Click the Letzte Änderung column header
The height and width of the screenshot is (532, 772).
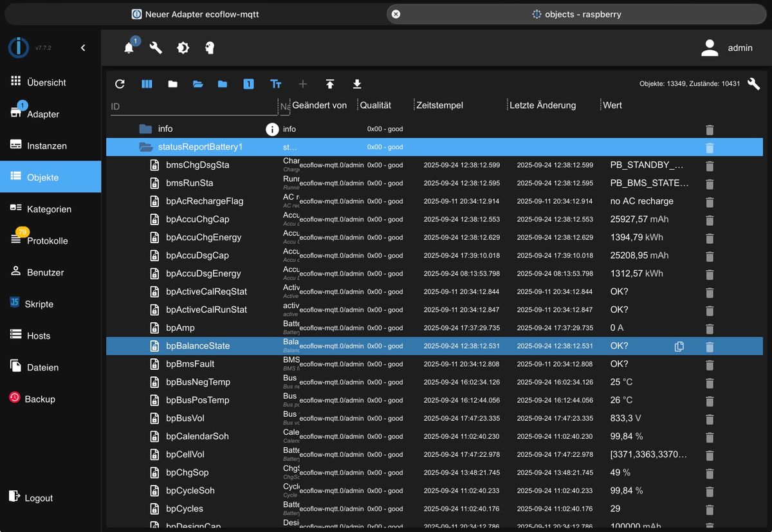542,105
